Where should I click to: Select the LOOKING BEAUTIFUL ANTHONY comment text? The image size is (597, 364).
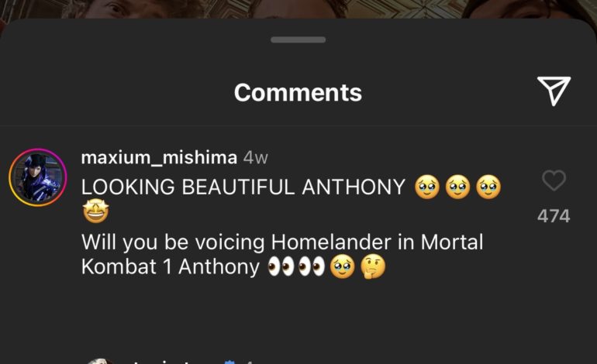point(243,187)
